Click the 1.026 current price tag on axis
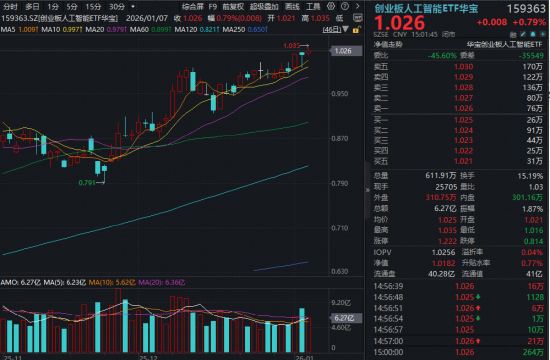550x360 pixels. (x=345, y=51)
